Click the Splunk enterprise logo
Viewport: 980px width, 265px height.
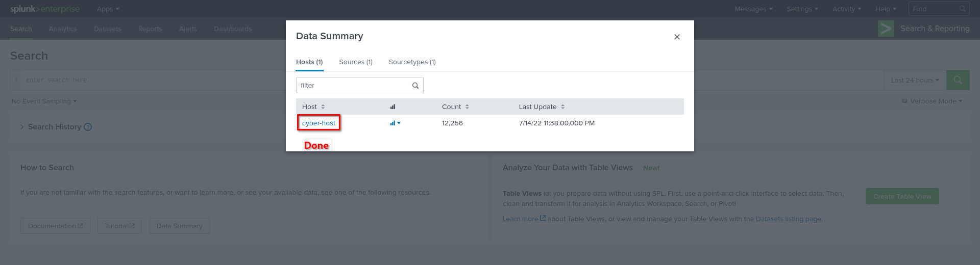pyautogui.click(x=45, y=9)
